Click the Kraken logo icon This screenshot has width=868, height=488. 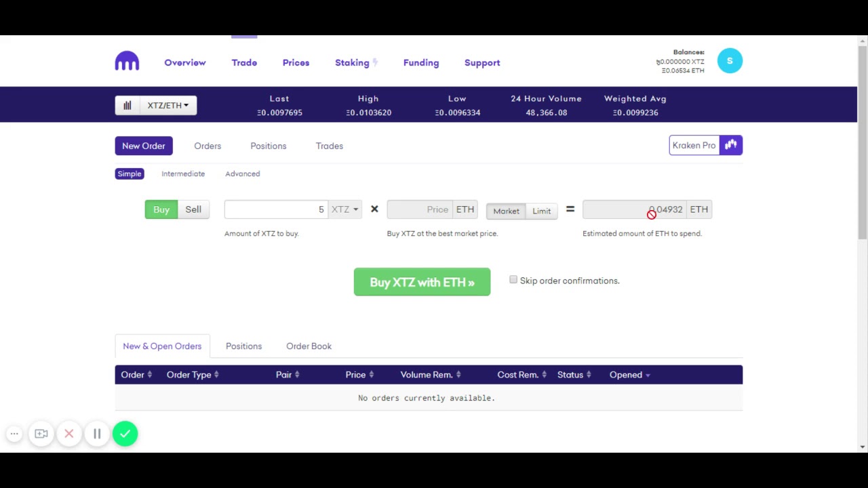[x=127, y=61]
